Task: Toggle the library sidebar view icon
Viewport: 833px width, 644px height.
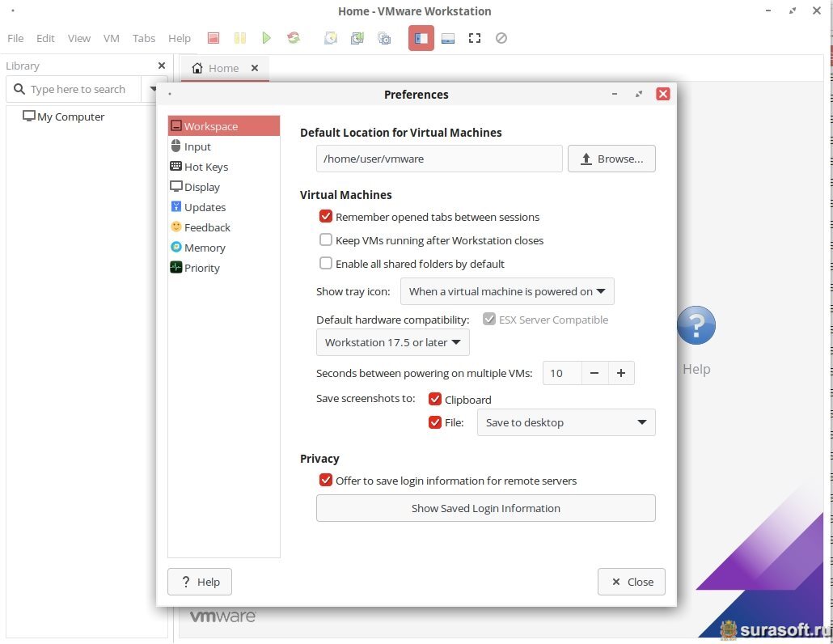Action: pyautogui.click(x=421, y=38)
